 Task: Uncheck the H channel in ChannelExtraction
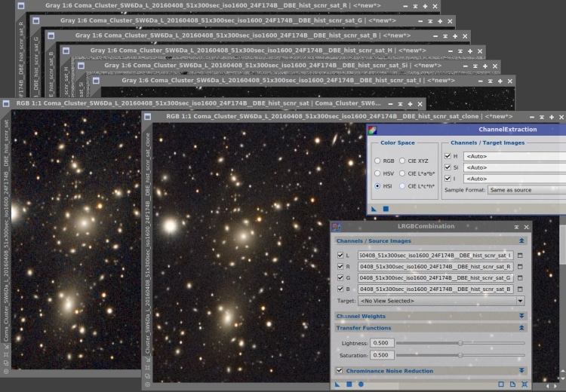click(x=448, y=156)
